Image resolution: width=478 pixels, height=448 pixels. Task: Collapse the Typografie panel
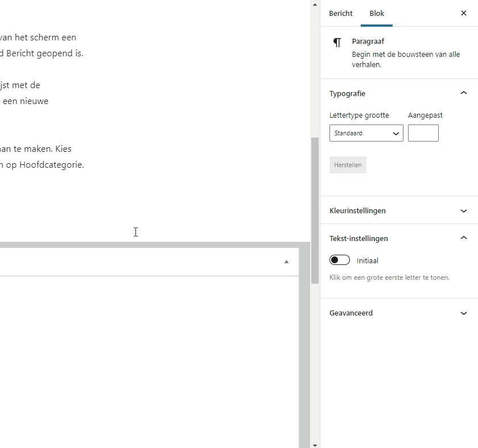tap(463, 93)
